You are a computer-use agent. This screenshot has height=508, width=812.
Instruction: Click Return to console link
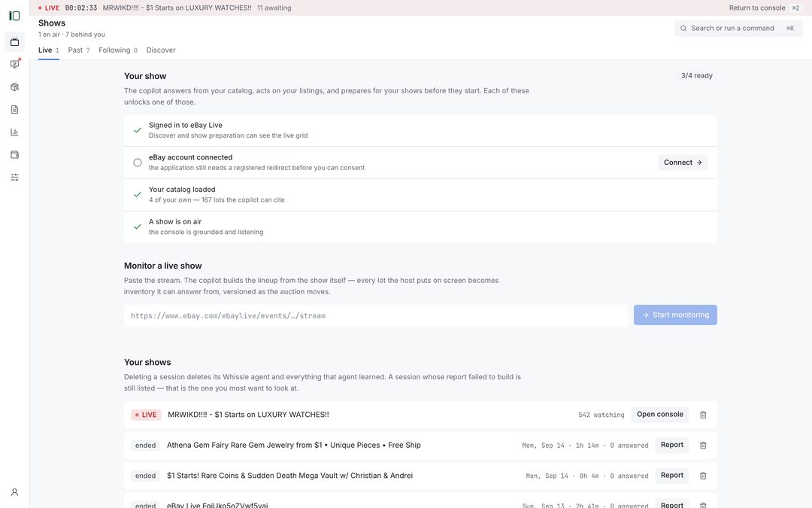(x=756, y=8)
